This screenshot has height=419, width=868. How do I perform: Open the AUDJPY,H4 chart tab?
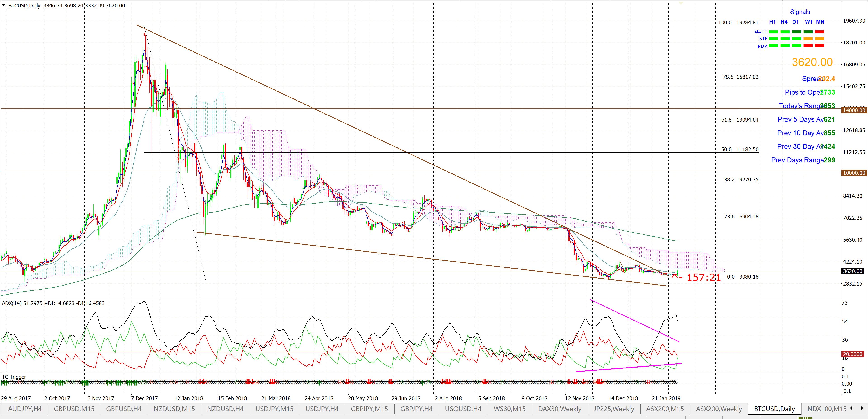25,409
